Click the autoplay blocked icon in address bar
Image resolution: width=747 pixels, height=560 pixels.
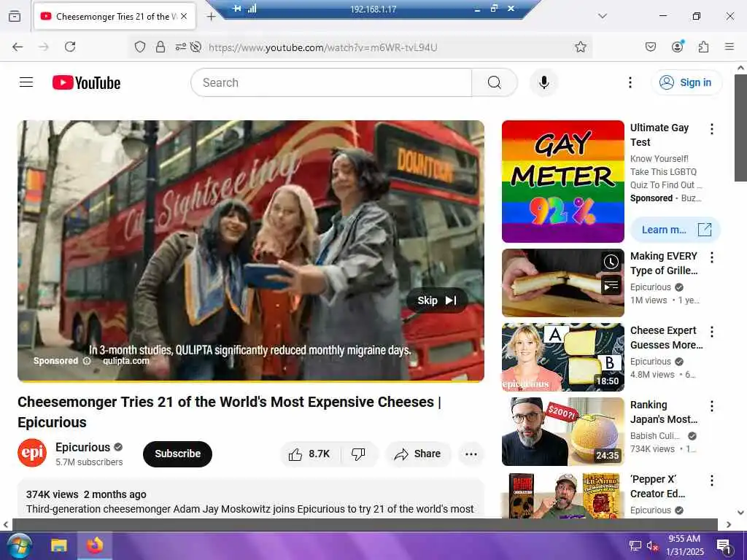196,47
